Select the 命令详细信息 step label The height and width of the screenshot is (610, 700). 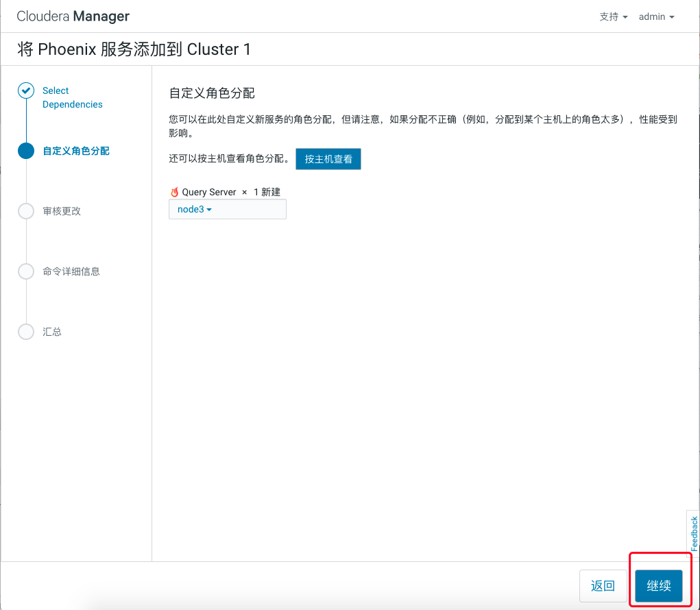click(71, 271)
